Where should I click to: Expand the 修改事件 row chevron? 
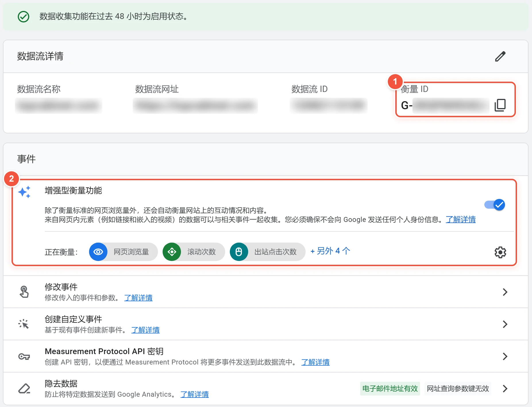tap(505, 292)
